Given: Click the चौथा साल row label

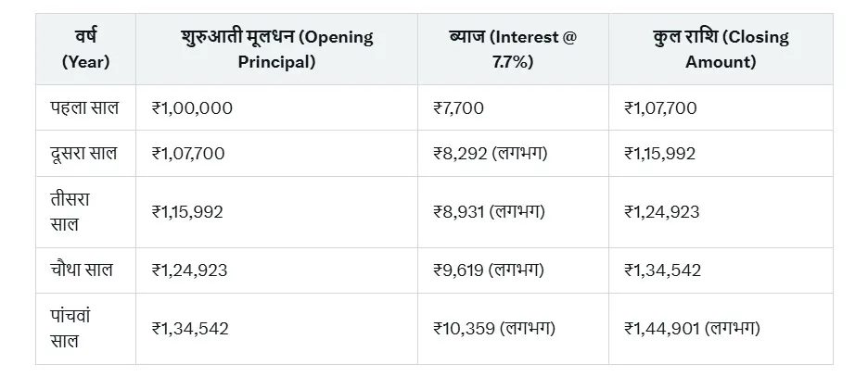Looking at the screenshot, I should pos(82,270).
